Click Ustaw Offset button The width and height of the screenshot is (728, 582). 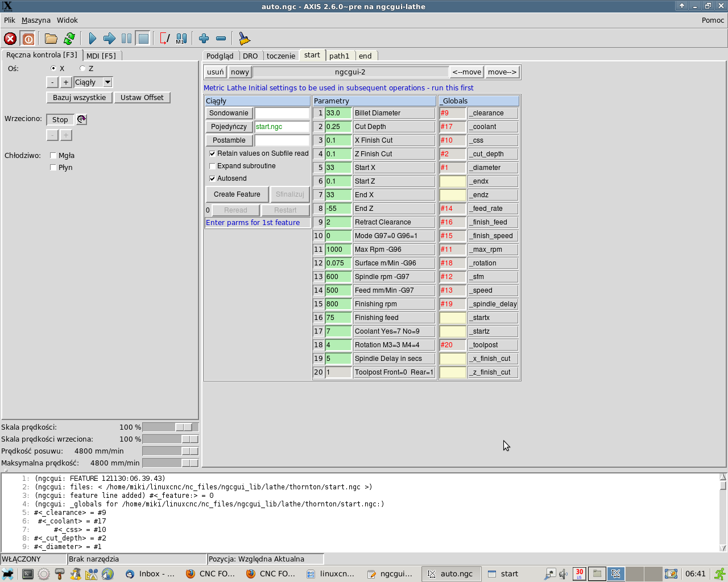tap(142, 98)
